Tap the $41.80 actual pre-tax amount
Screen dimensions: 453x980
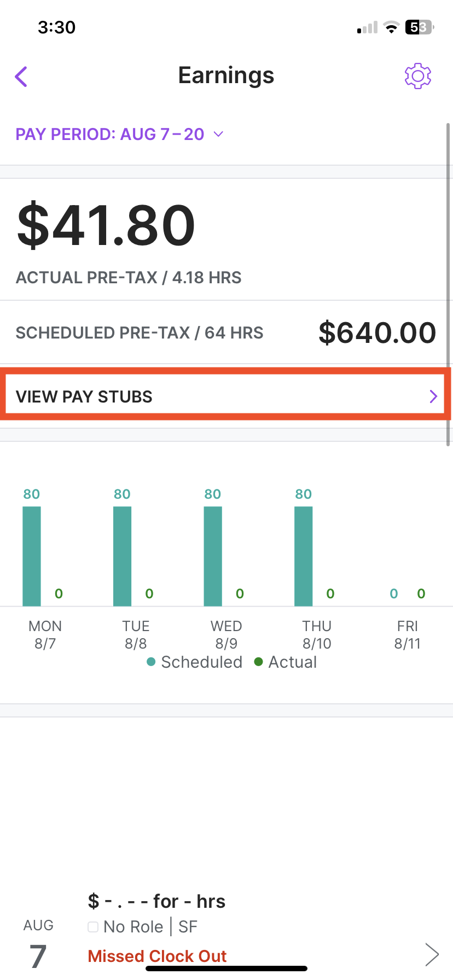click(105, 224)
